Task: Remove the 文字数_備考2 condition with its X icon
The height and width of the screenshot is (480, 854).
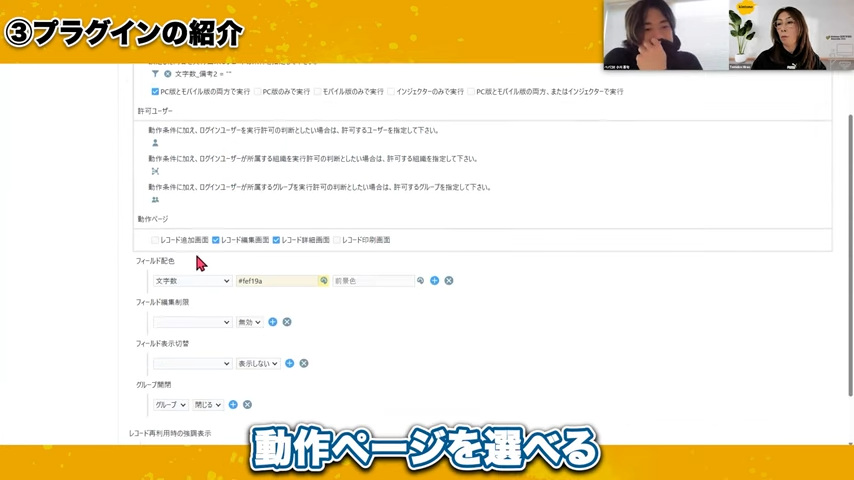Action: 168,74
